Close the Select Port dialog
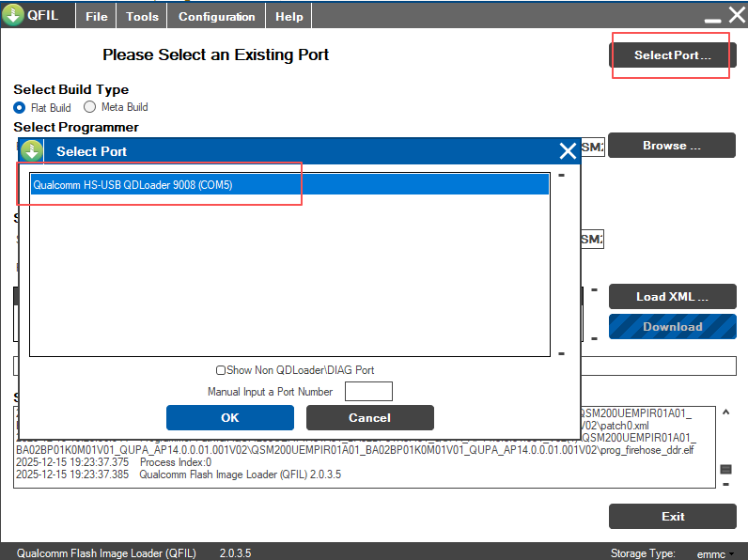 [568, 151]
